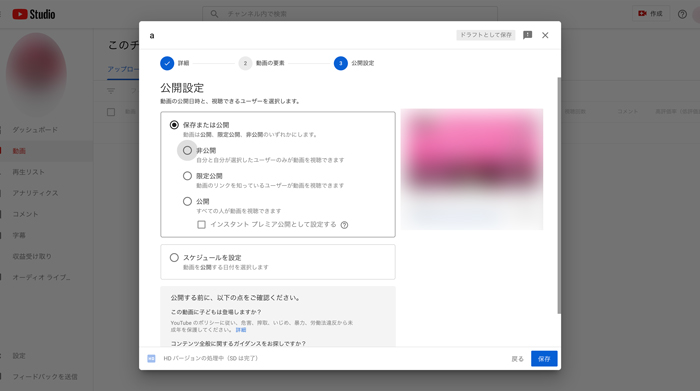Click the blue 保存 button
Screen dimensions: 700x391
tap(544, 359)
